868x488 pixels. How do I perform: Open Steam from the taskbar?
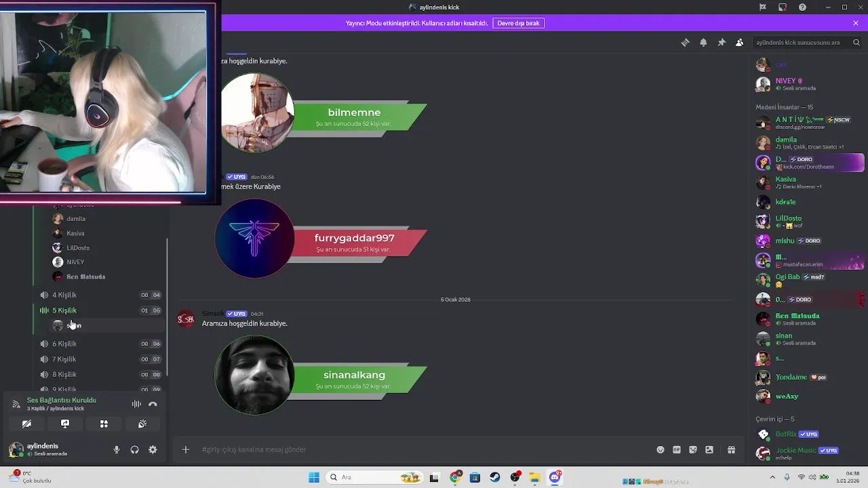pyautogui.click(x=495, y=477)
